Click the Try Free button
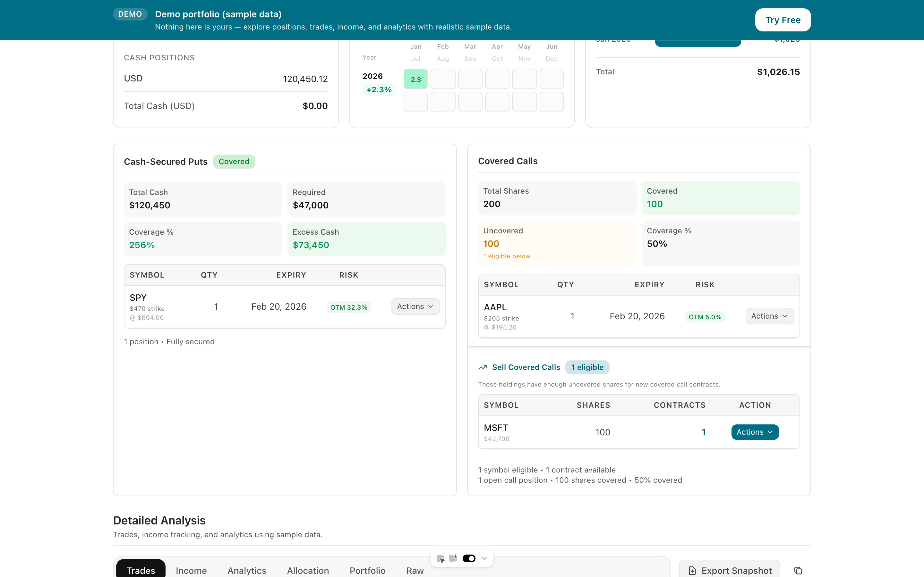This screenshot has width=924, height=577. 783,20
